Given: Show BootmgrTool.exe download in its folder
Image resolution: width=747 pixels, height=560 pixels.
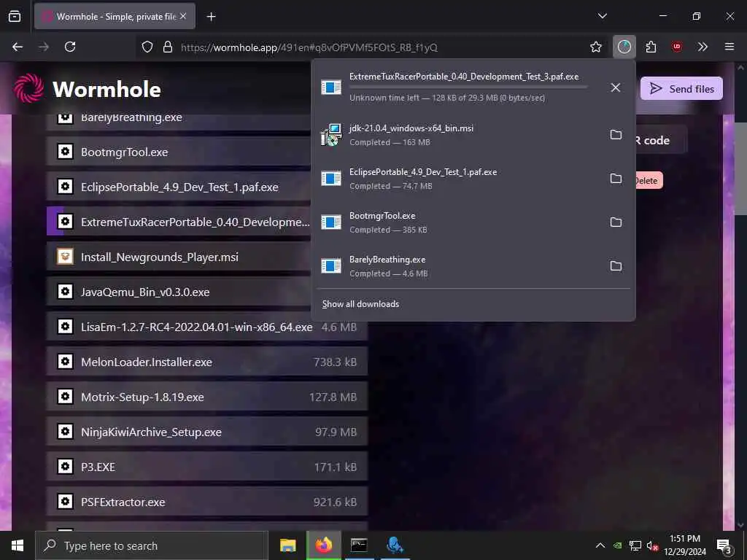Looking at the screenshot, I should [x=616, y=222].
